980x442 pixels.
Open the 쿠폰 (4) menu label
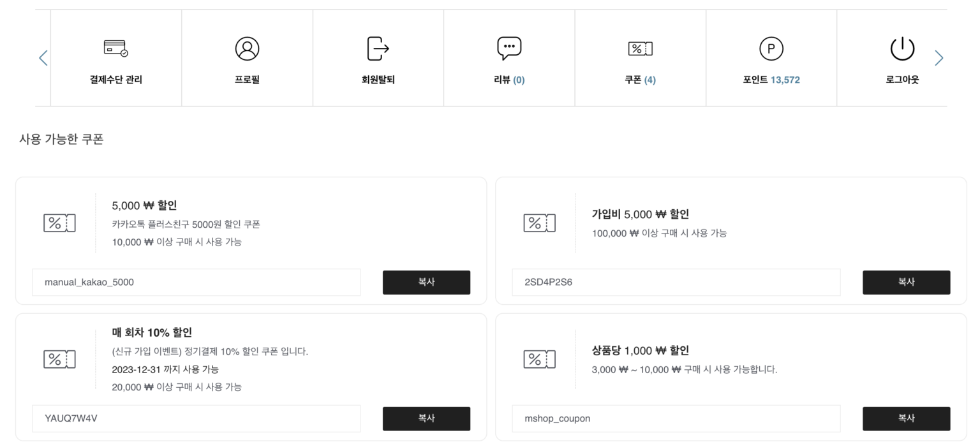pyautogui.click(x=640, y=80)
